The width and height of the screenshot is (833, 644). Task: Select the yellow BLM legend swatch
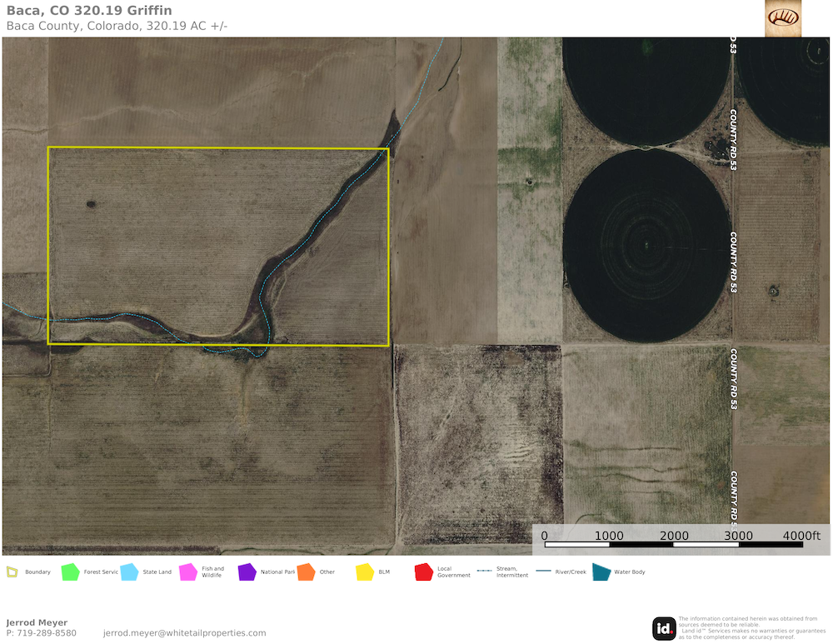(x=365, y=572)
